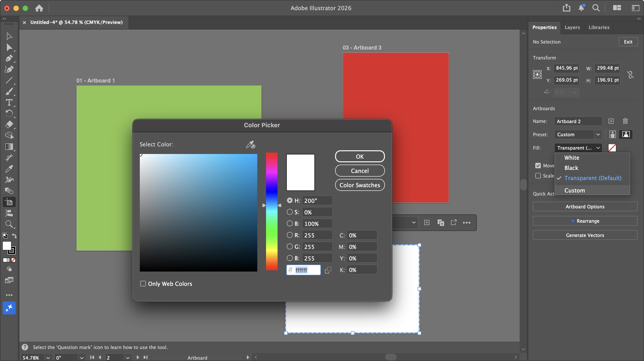Click the Generate Vectors button
Viewport: 644px width, 361px height.
[585, 235]
